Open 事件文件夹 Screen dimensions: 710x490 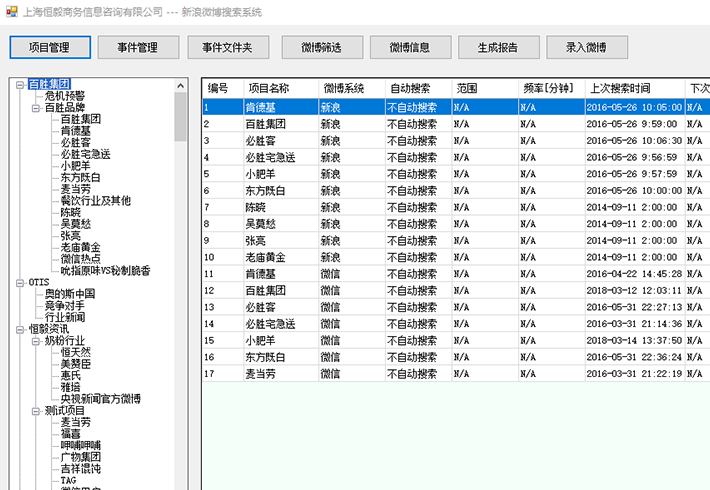pyautogui.click(x=228, y=48)
